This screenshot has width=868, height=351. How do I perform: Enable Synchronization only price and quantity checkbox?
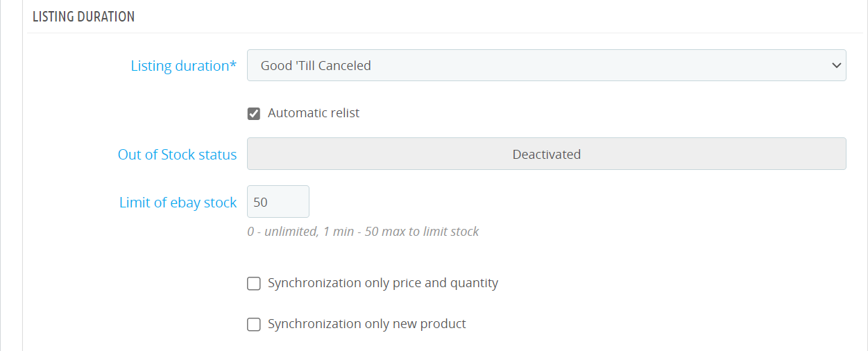[x=254, y=283]
